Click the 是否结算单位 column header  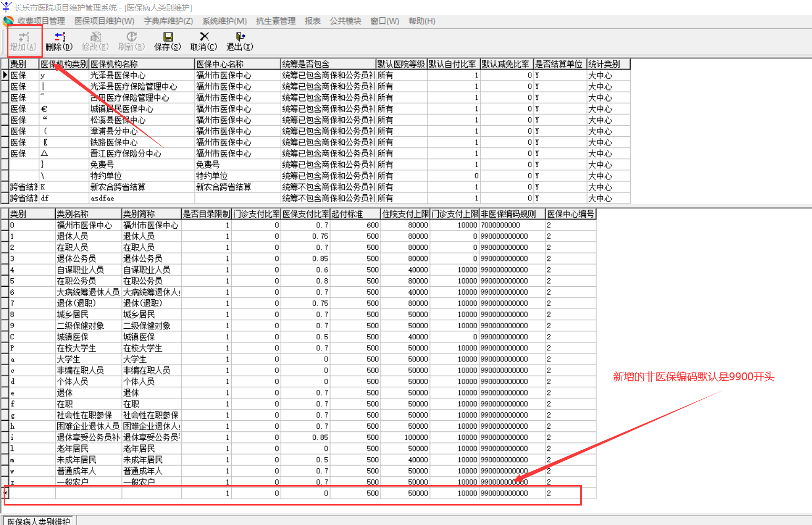click(560, 64)
